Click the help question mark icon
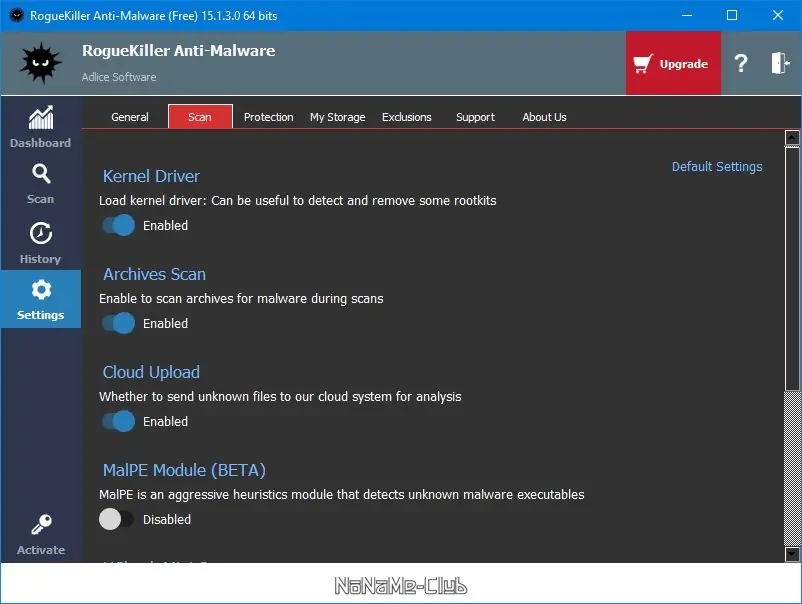The height and width of the screenshot is (604, 802). (x=741, y=63)
